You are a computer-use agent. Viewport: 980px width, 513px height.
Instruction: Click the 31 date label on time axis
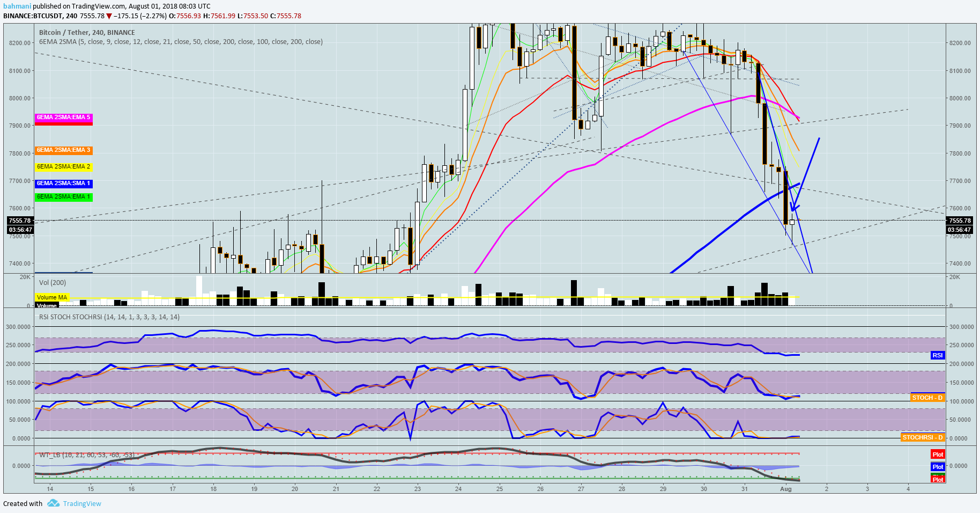point(745,489)
